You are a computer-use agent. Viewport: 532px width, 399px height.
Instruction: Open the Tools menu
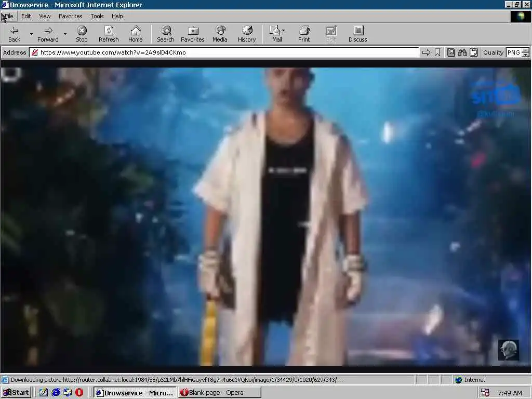tap(97, 16)
